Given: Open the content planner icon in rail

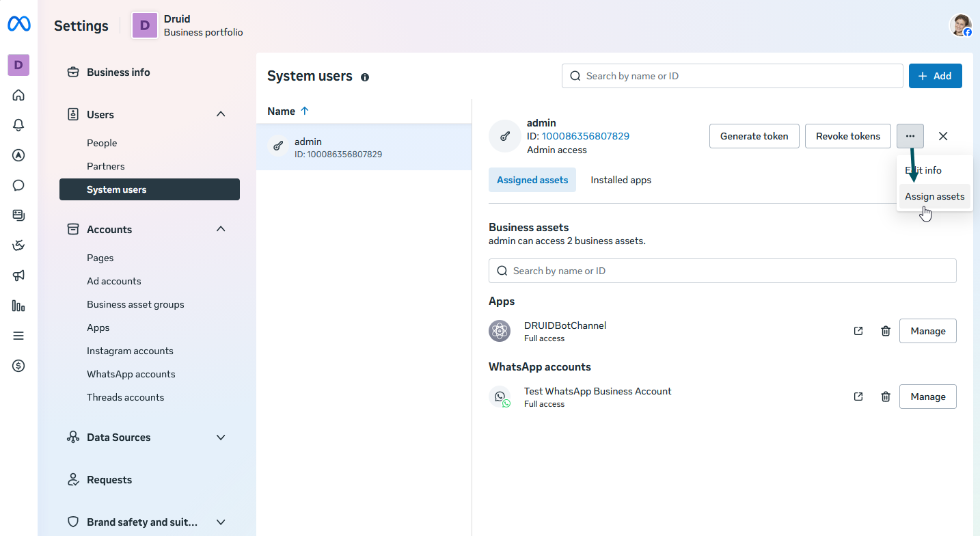Looking at the screenshot, I should 18,215.
